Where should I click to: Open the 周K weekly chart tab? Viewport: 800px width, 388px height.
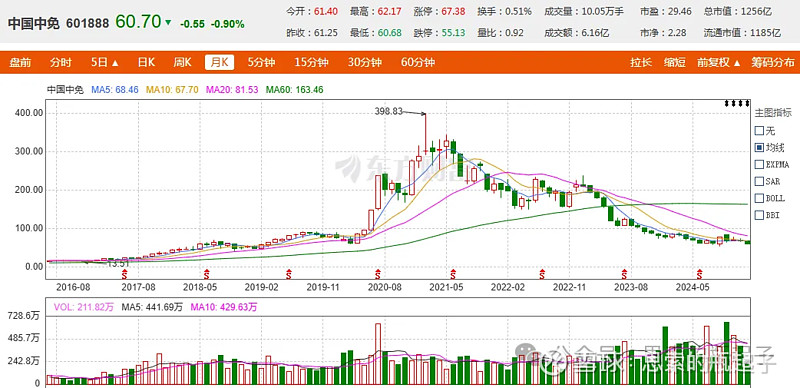click(x=182, y=63)
